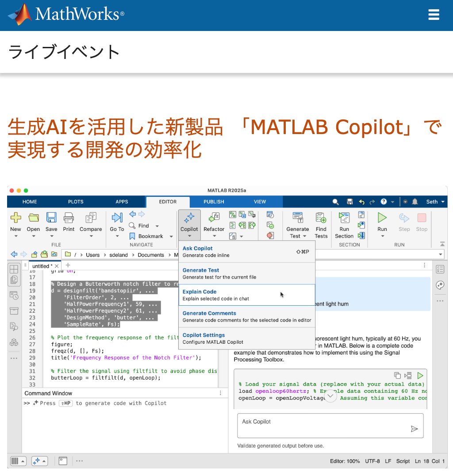Open Command Window options menu
Screen dimensions: 453x476
point(220,393)
